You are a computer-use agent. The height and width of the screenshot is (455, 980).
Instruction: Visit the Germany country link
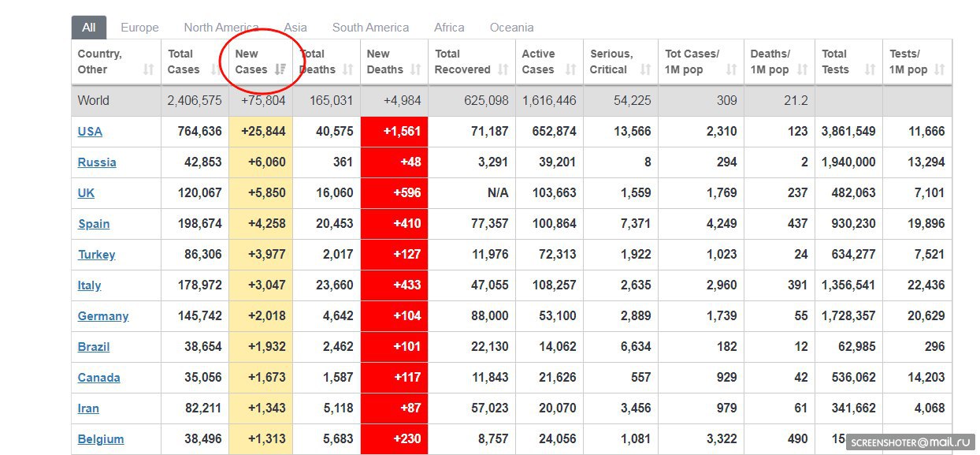(103, 316)
